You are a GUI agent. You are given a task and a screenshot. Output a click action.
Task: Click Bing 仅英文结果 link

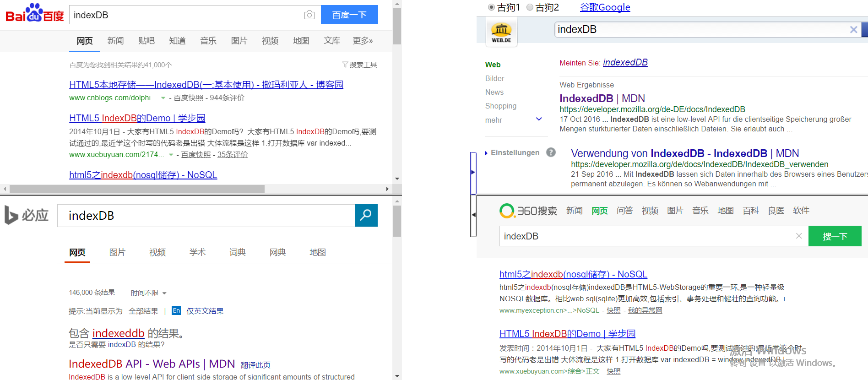(205, 311)
